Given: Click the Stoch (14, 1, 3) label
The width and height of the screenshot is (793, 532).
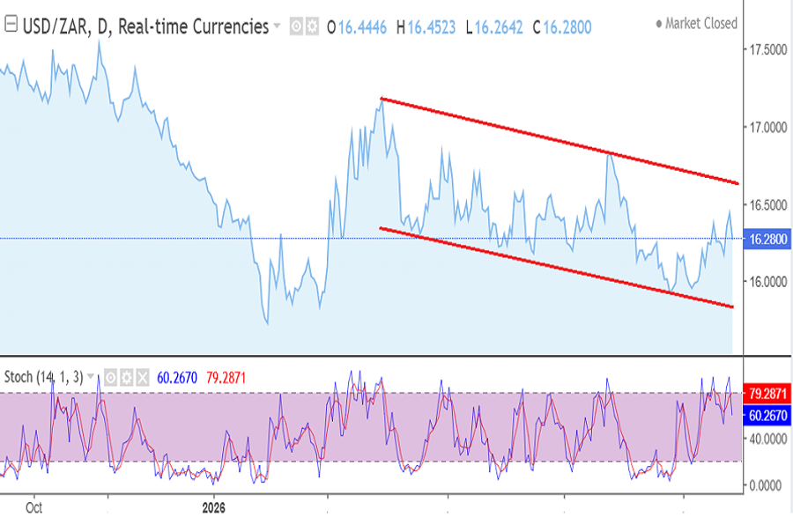Looking at the screenshot, I should point(43,377).
